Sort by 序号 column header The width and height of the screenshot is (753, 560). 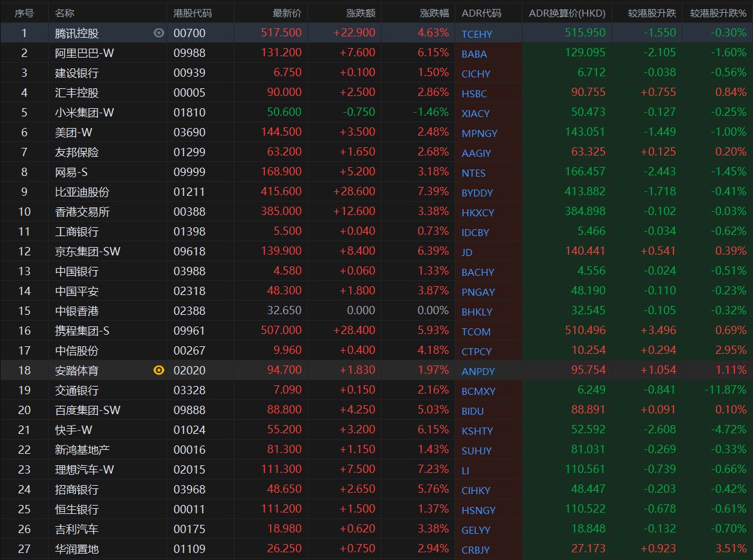click(x=24, y=13)
